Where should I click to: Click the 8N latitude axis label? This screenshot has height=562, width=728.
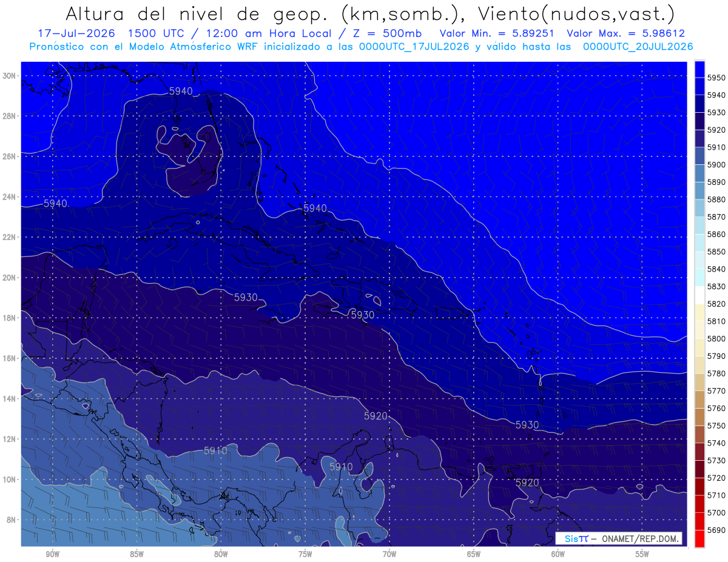[x=12, y=520]
